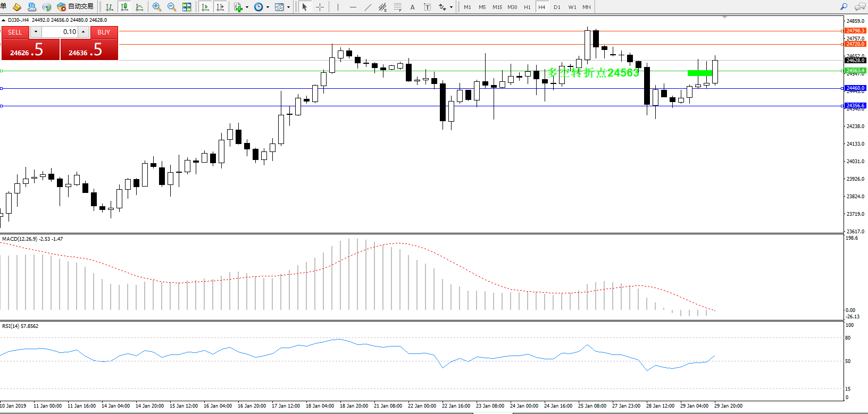Select the crosshair tool
This screenshot has height=414, width=868.
click(x=320, y=7)
